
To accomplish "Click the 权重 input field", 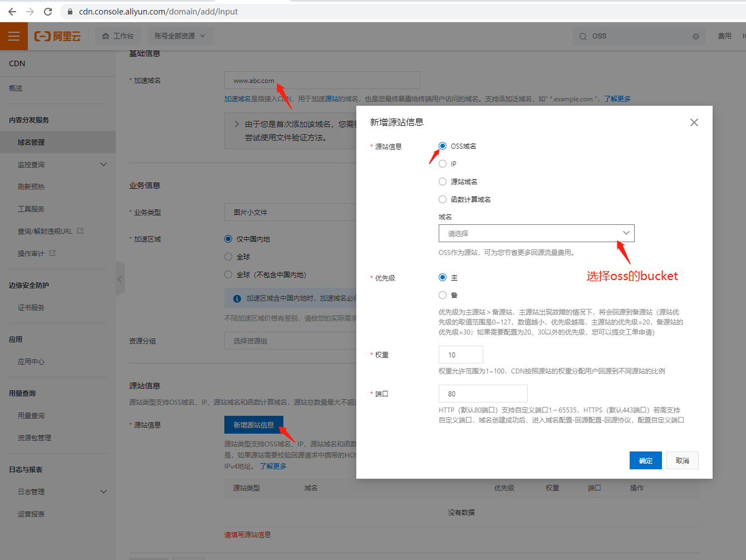I will point(460,355).
